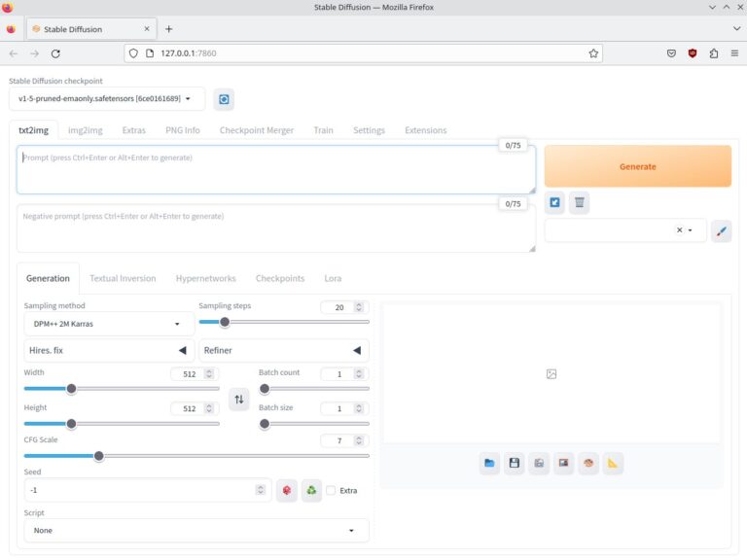Send image to img2img tab icon
The image size is (747, 560).
tap(563, 463)
